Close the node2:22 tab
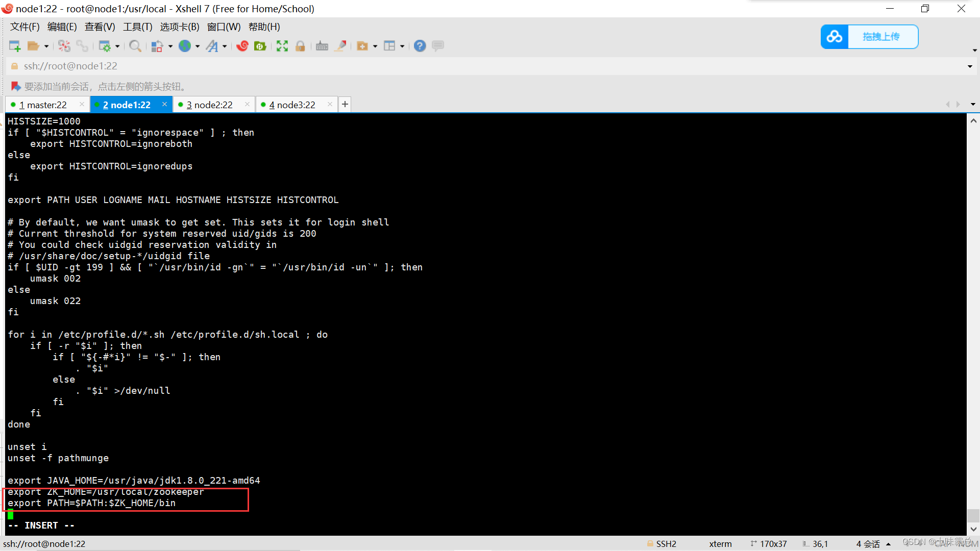The width and height of the screenshot is (980, 551). [248, 104]
